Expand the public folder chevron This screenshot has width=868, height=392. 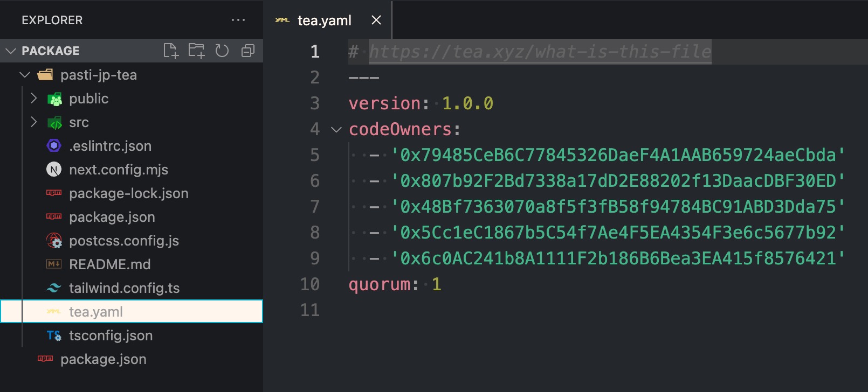coord(34,98)
